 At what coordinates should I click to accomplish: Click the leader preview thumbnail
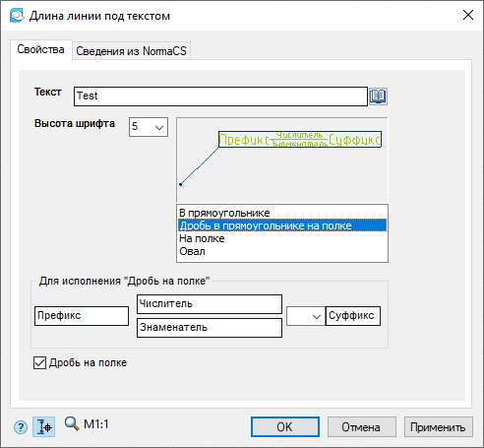pyautogui.click(x=282, y=160)
